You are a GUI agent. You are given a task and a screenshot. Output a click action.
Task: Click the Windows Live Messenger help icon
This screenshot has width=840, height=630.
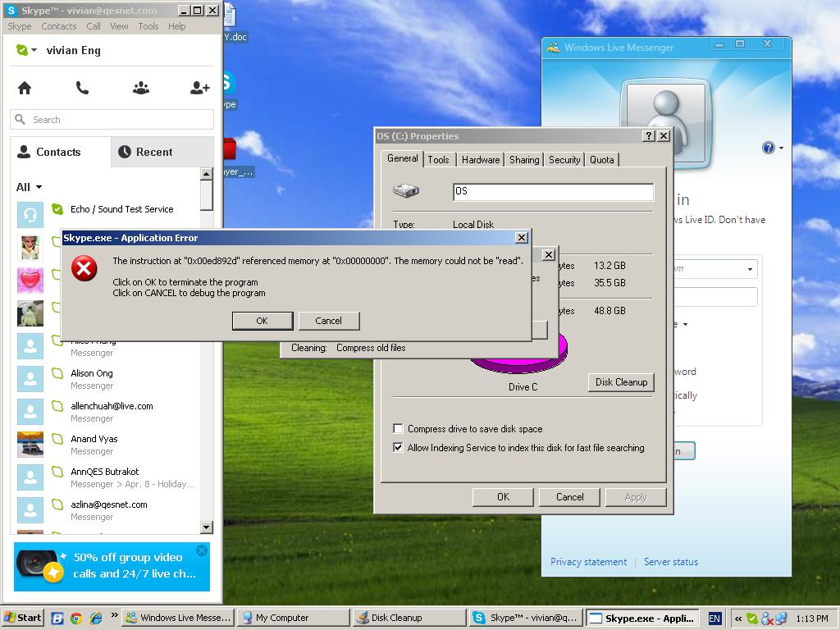tap(768, 148)
